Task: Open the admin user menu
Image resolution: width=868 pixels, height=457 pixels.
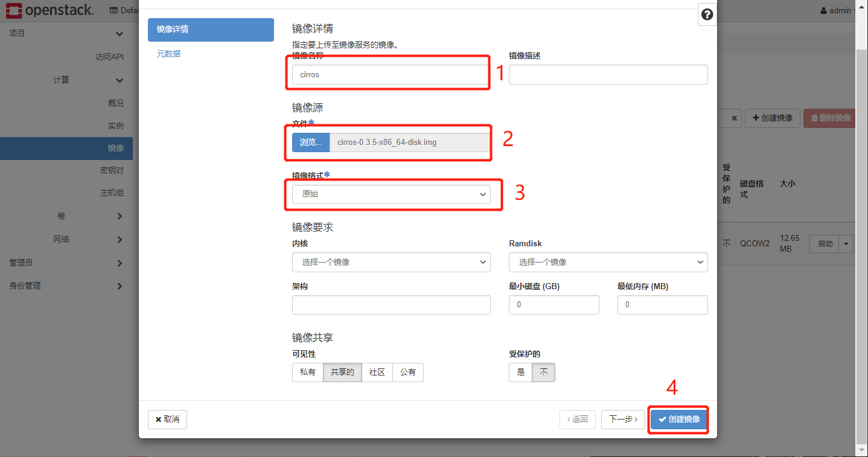Action: pyautogui.click(x=838, y=10)
